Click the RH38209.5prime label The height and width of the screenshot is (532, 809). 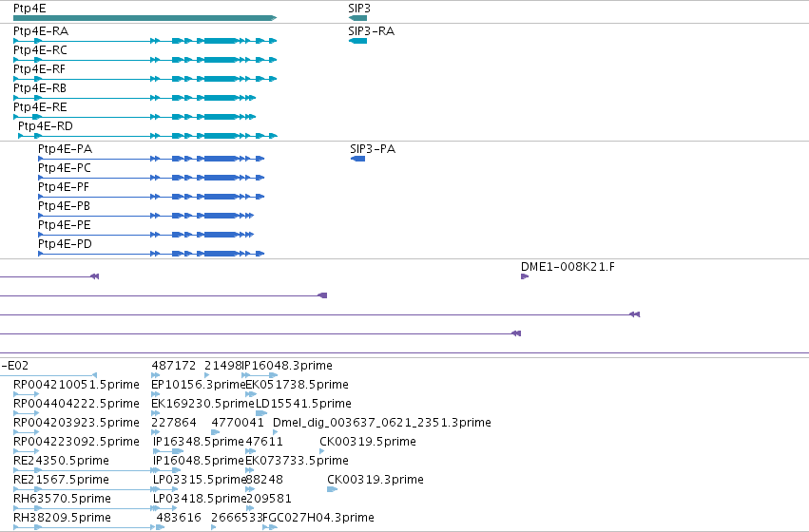click(x=62, y=517)
